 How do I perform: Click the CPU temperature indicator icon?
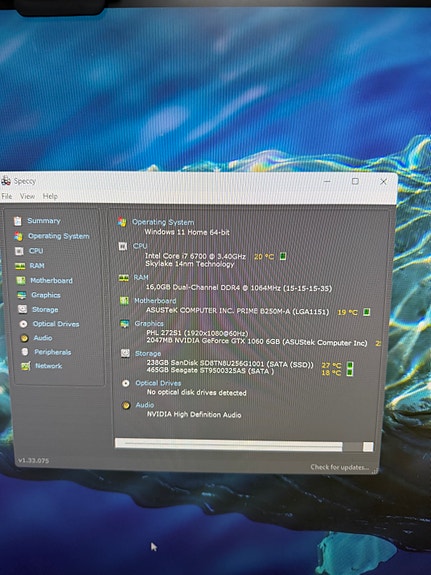point(283,256)
